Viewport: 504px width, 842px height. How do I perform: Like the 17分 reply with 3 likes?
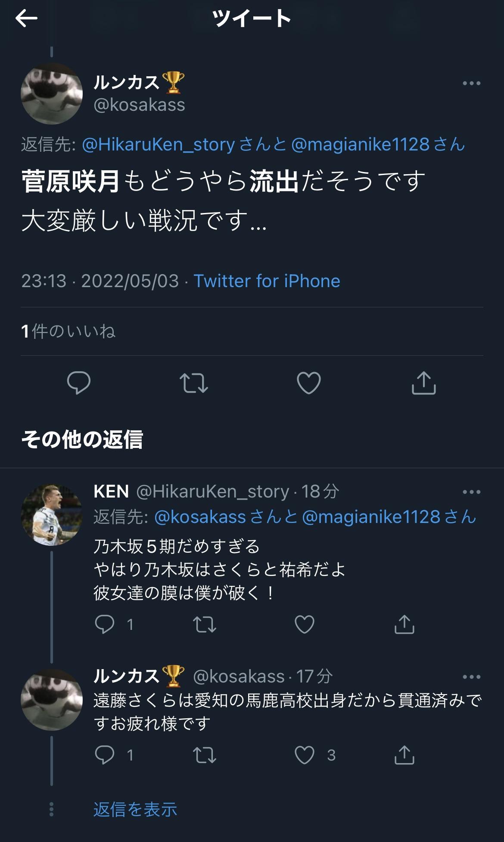[x=304, y=755]
